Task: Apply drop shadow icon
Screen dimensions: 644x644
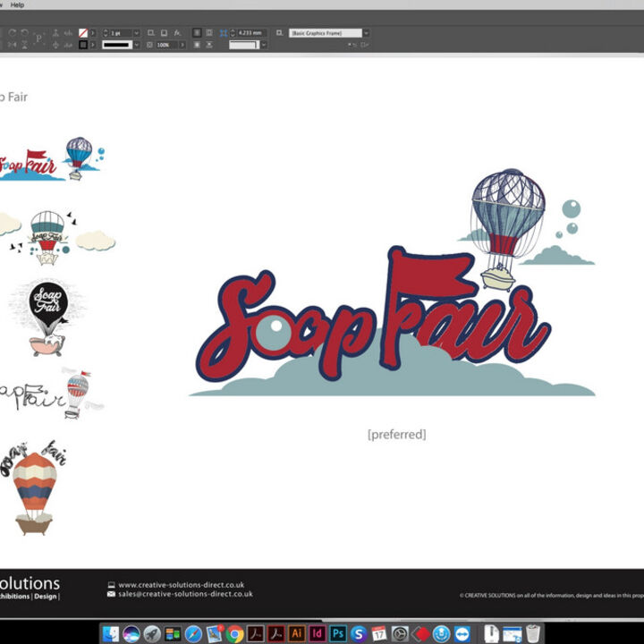Action: tap(151, 32)
